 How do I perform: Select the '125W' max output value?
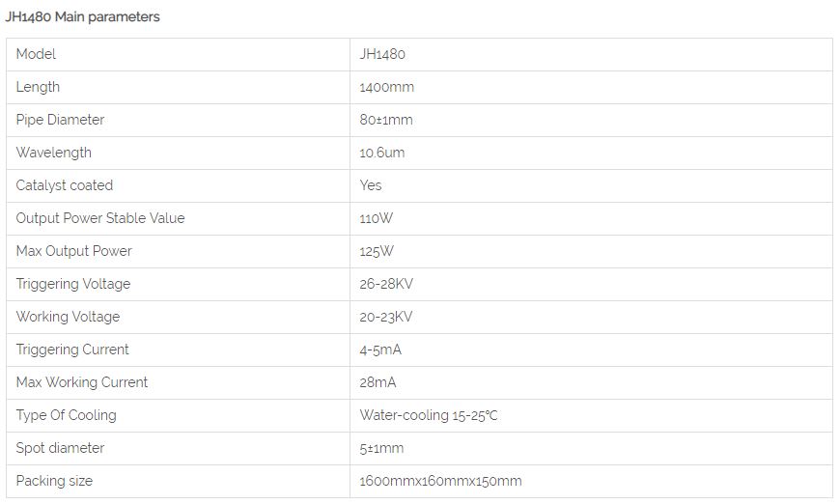pos(377,251)
